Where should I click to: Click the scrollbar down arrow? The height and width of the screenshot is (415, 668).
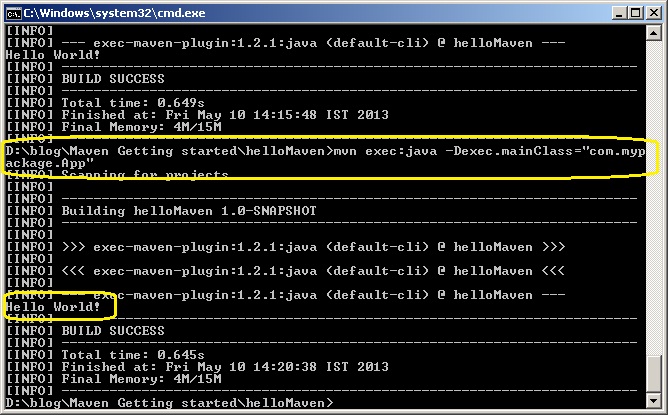pos(654,400)
